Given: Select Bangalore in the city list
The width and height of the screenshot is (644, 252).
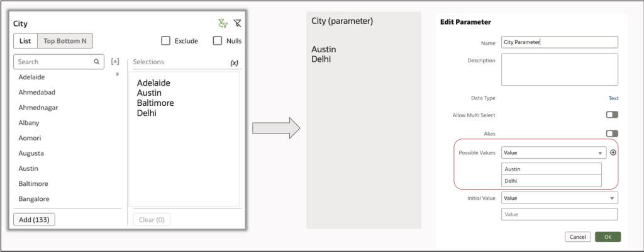Looking at the screenshot, I should pyautogui.click(x=34, y=199).
